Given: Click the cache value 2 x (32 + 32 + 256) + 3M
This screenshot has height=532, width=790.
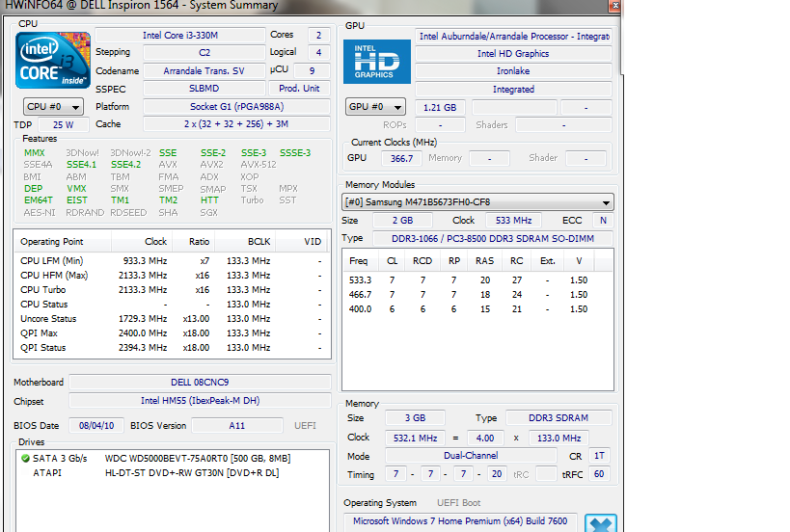Looking at the screenshot, I should tap(236, 124).
